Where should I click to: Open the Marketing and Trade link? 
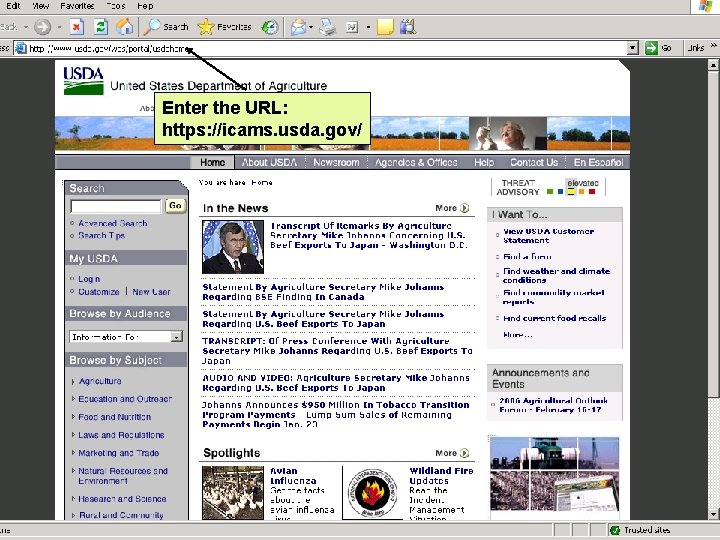pos(118,453)
